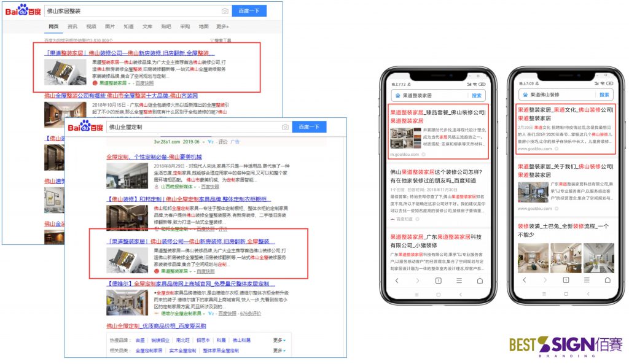The width and height of the screenshot is (629, 364).
Task: Tap the home icon on the left phone
Action: (480, 281)
